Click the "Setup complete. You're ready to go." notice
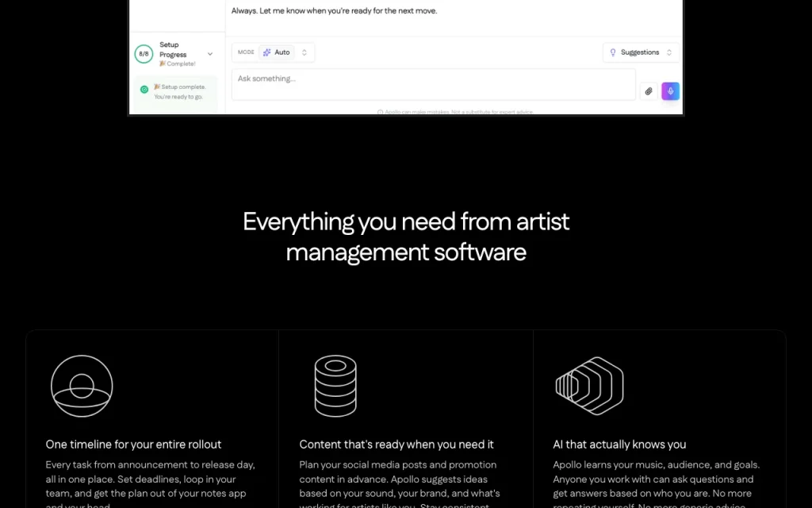The width and height of the screenshot is (812, 508). [x=180, y=92]
